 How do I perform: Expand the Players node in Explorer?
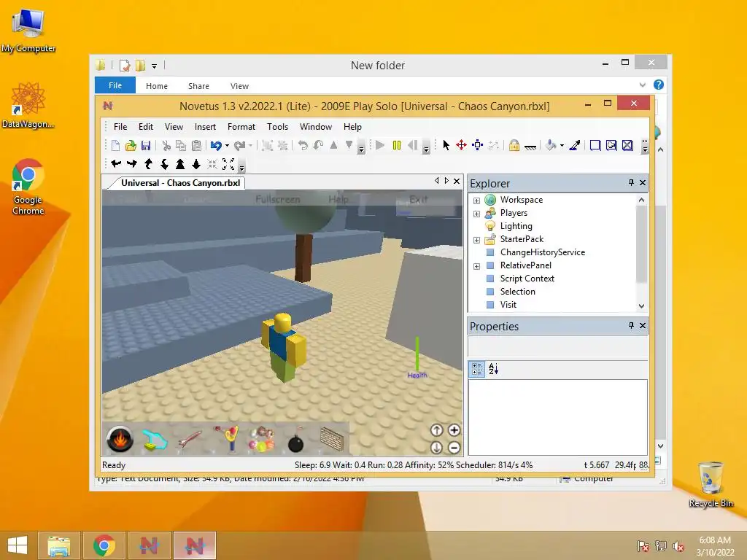[476, 214]
